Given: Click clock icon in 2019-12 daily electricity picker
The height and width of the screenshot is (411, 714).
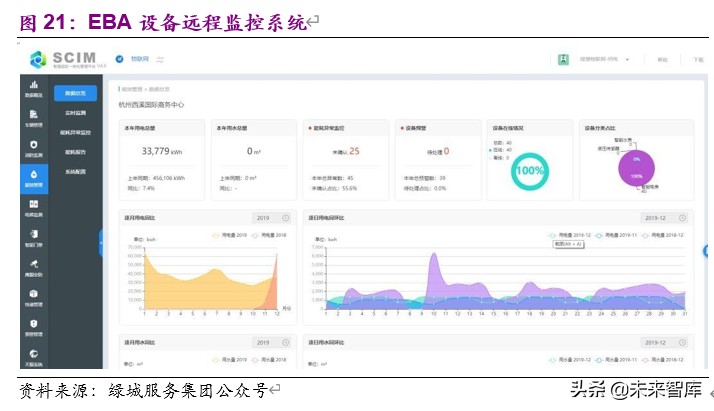Looking at the screenshot, I should [x=683, y=218].
